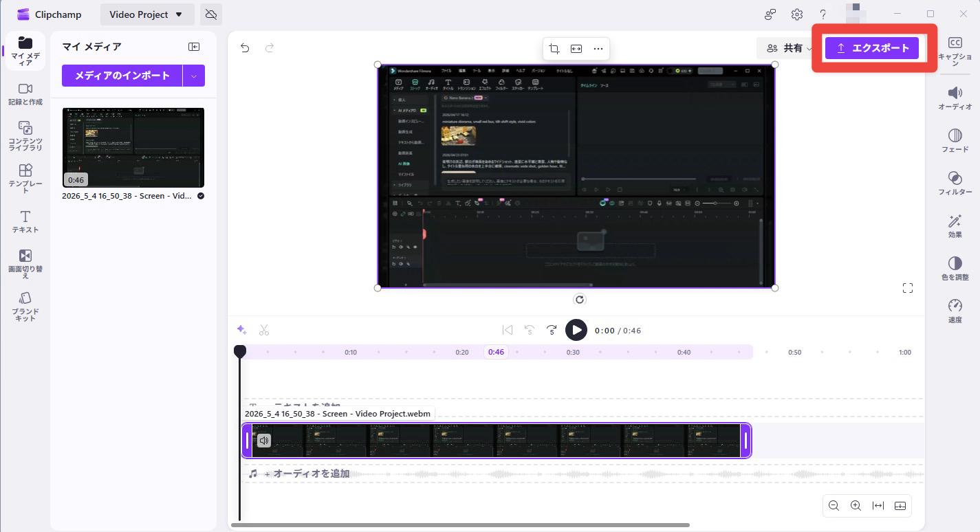Click the 0:30 mark on timeline ruler
The image size is (980, 532).
pos(573,352)
